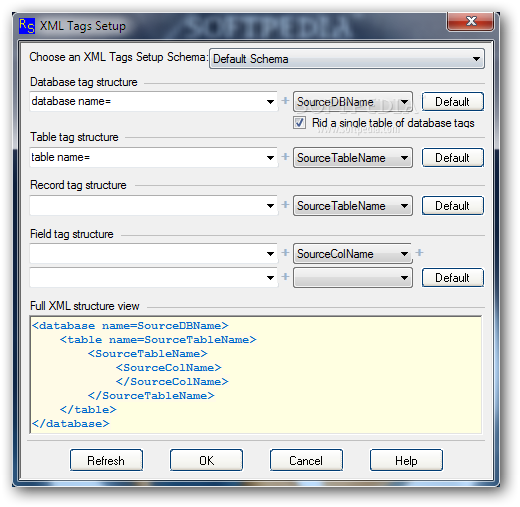Open the empty dropdown in Field tag structure
This screenshot has width=520, height=507.
(x=353, y=278)
